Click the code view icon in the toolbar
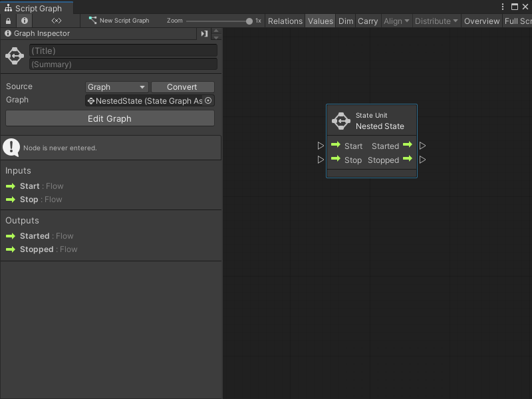Screen dimensions: 532x399 56,21
